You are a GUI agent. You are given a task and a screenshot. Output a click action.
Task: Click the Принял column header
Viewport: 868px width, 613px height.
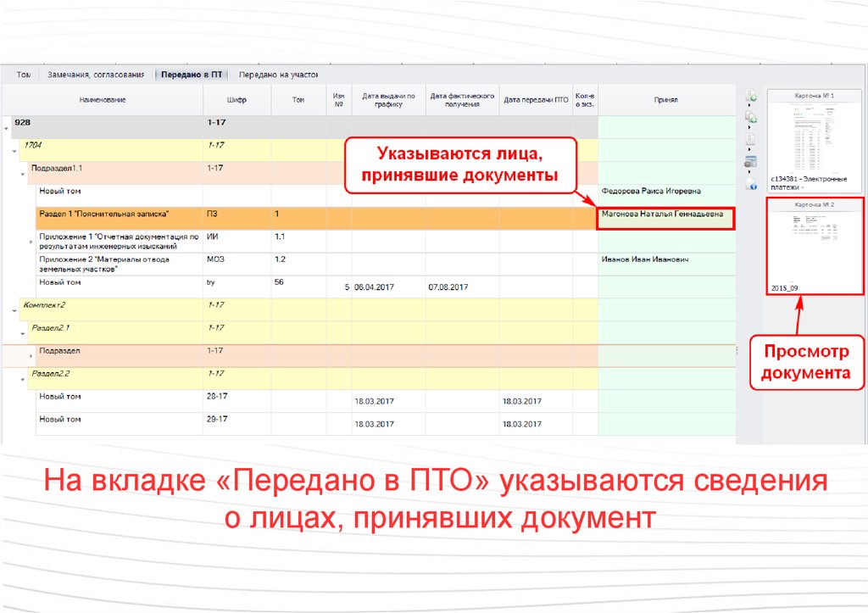[x=666, y=100]
